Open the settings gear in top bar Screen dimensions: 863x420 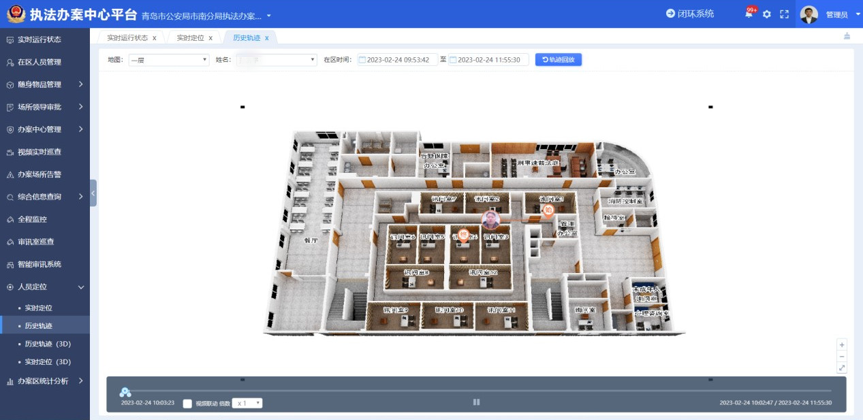(x=767, y=14)
